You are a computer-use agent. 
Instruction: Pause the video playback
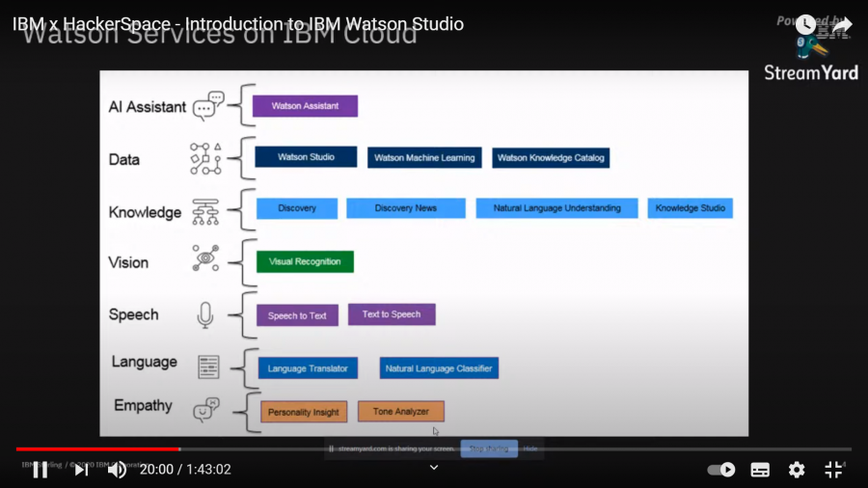[40, 470]
